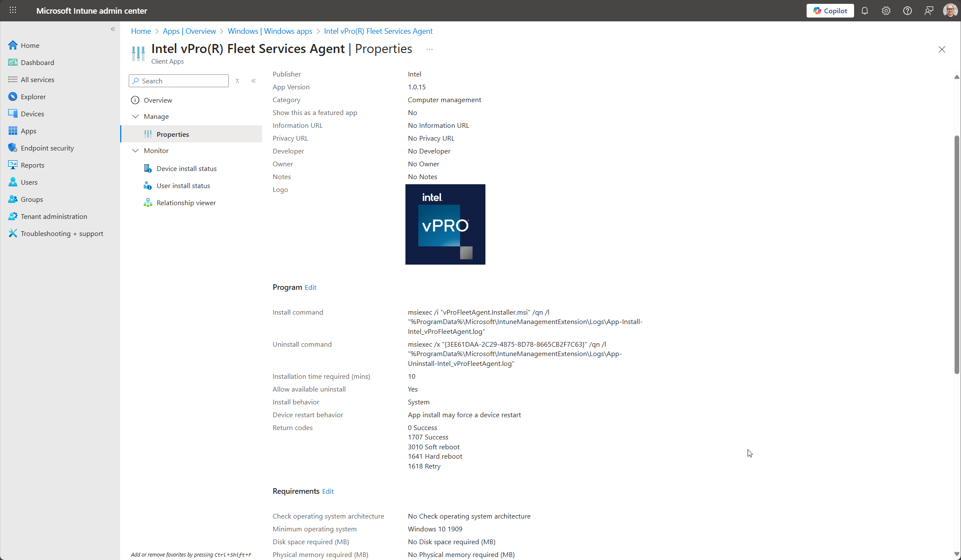Open User install status
The width and height of the screenshot is (961, 560).
click(183, 186)
